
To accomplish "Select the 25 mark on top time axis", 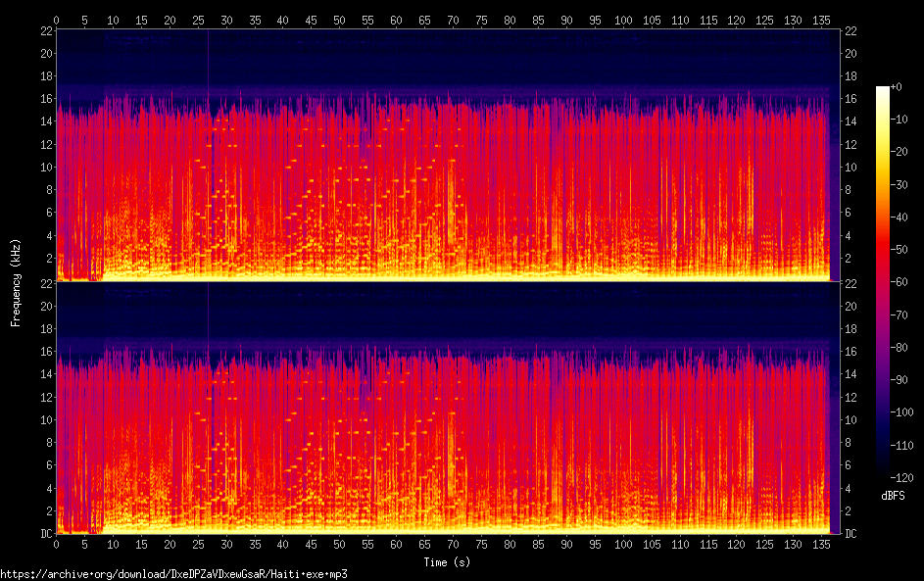I will click(x=198, y=19).
